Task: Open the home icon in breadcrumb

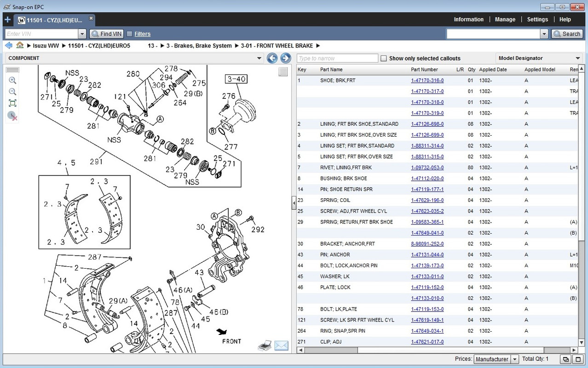Action: point(20,46)
